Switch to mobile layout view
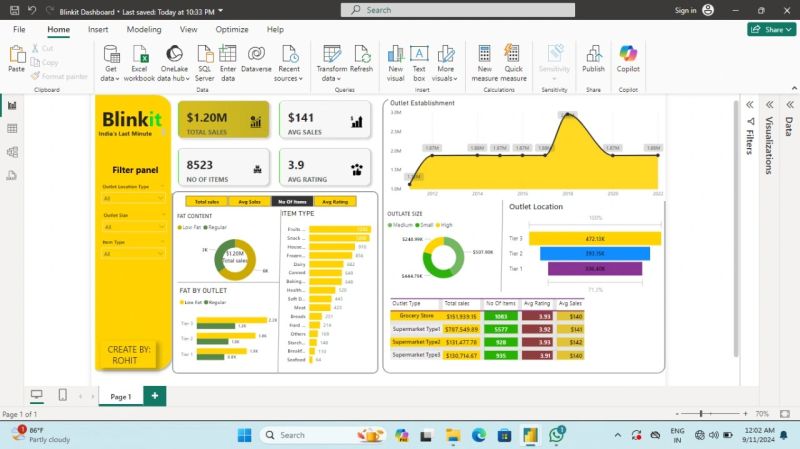Image resolution: width=800 pixels, height=449 pixels. 63,396
